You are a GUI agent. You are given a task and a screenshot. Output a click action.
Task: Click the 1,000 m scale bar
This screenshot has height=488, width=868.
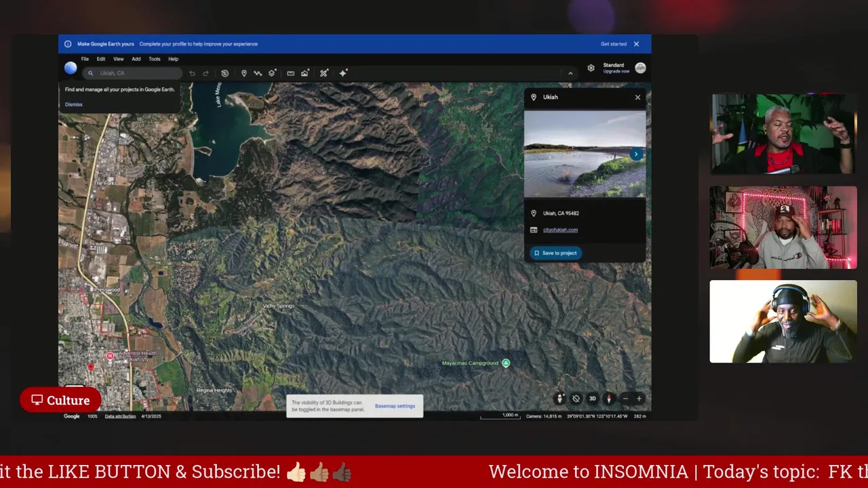point(500,416)
